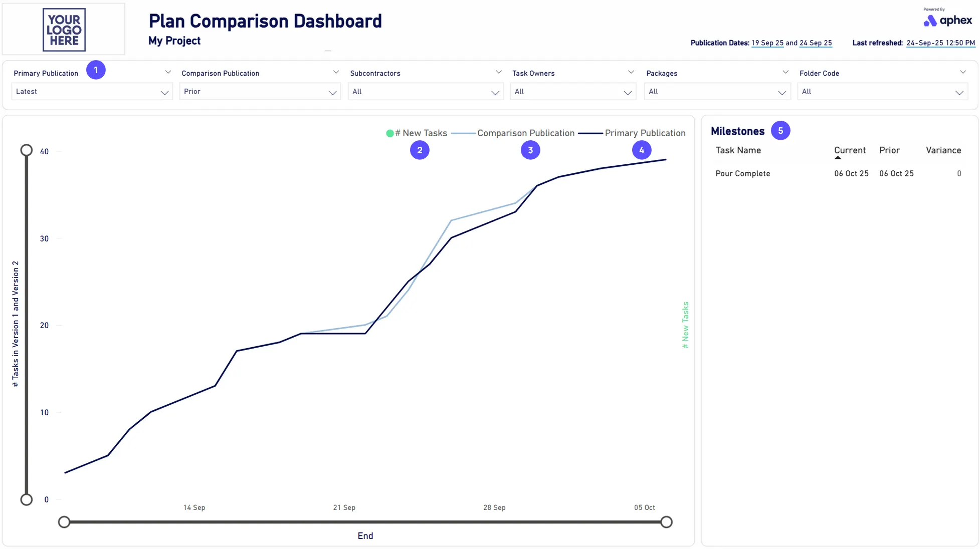
Task: Collapse the Folder Code header chevron
Action: (962, 73)
